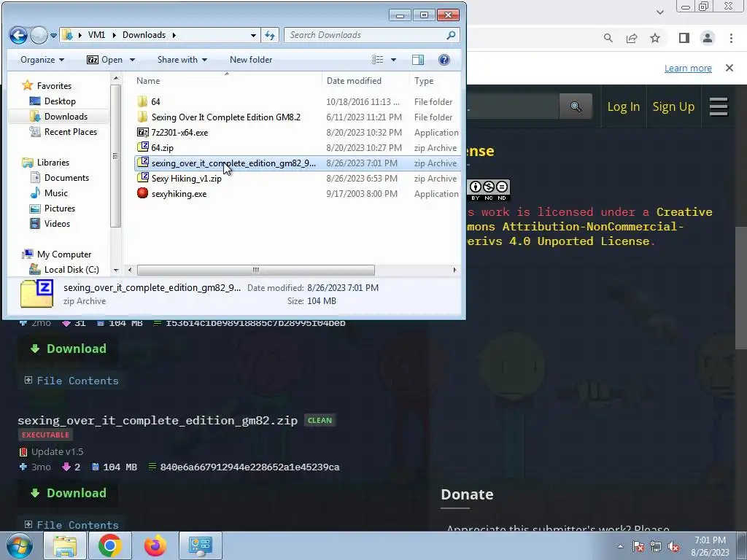Expand File Contents under first download

tap(71, 381)
